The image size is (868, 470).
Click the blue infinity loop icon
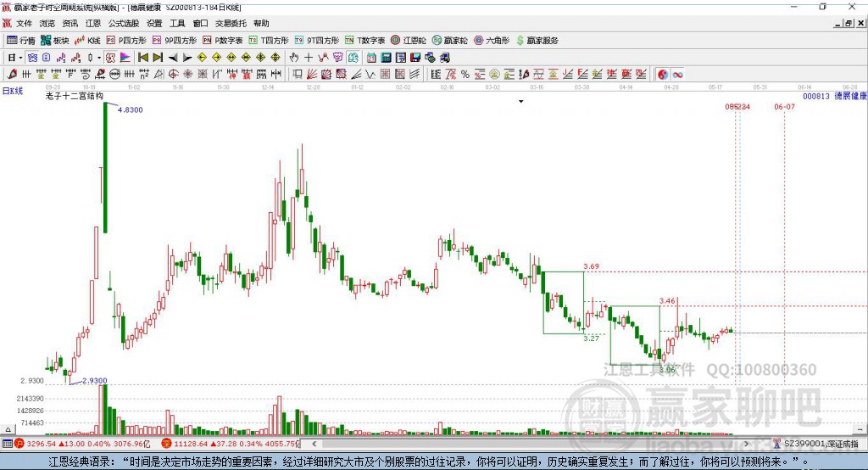(x=677, y=75)
